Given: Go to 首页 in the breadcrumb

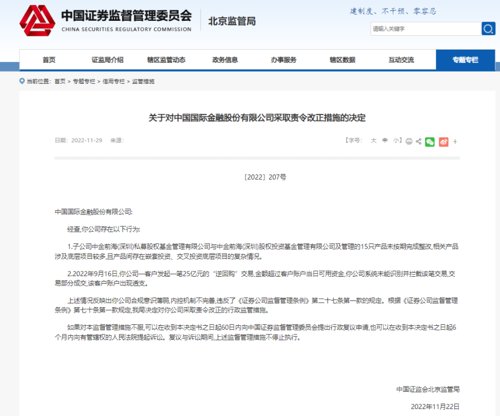Looking at the screenshot, I should [60, 81].
